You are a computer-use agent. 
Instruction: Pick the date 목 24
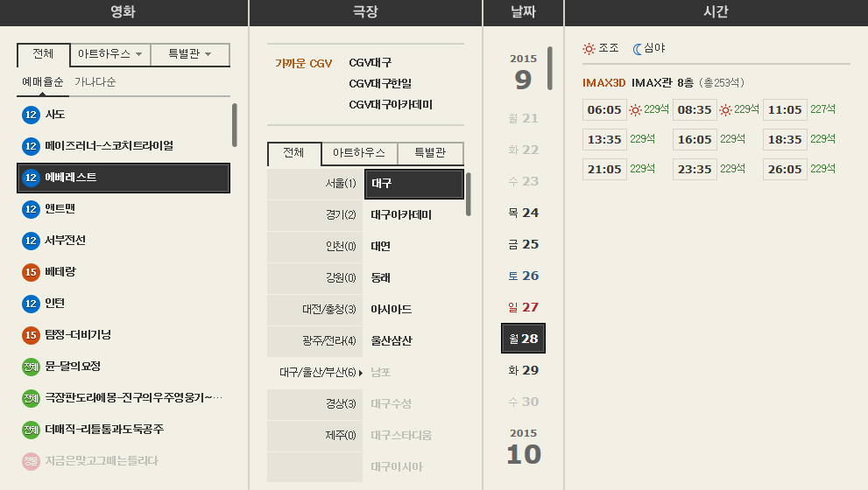coord(523,213)
